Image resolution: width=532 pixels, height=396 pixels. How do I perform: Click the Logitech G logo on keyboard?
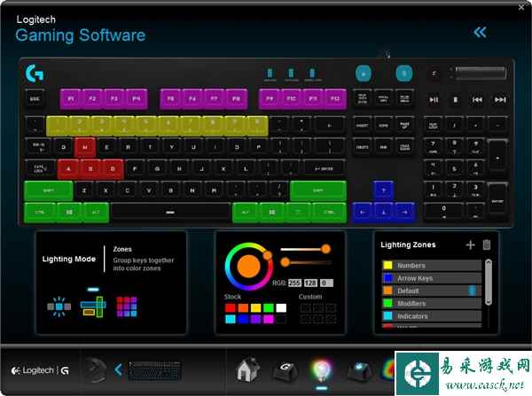[35, 74]
